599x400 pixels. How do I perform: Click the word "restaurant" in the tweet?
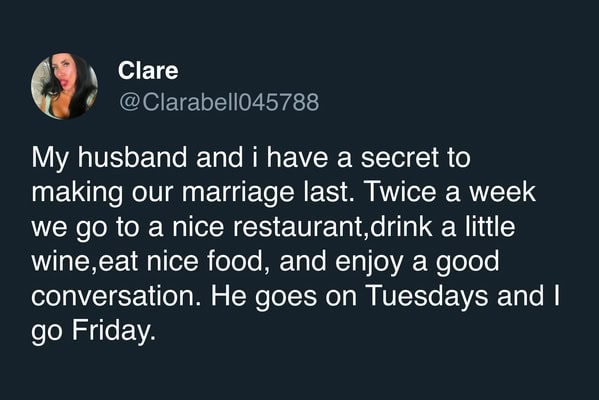[x=297, y=227]
